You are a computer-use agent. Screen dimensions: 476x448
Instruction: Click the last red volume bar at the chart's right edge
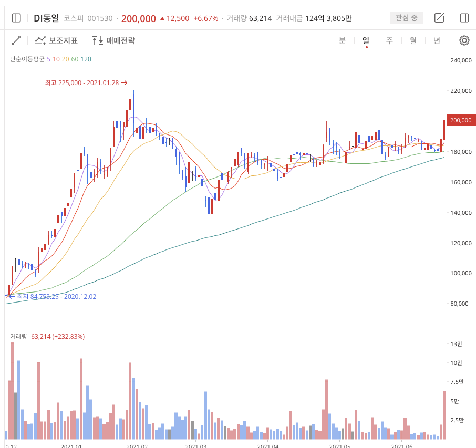(x=444, y=415)
